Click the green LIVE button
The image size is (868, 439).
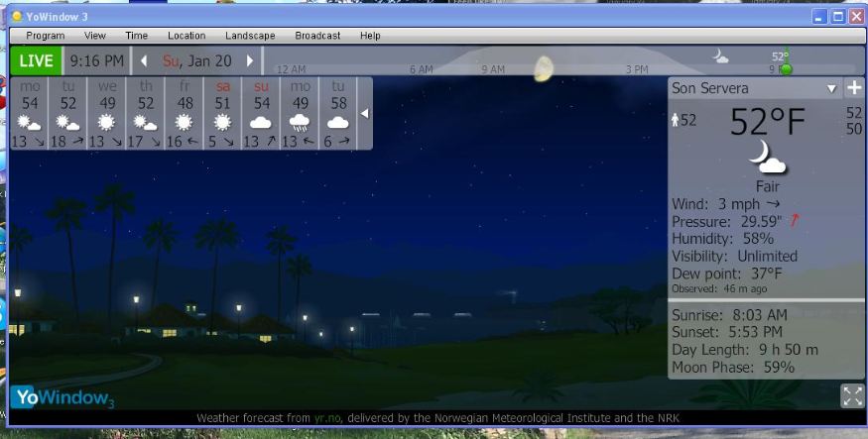click(x=37, y=61)
